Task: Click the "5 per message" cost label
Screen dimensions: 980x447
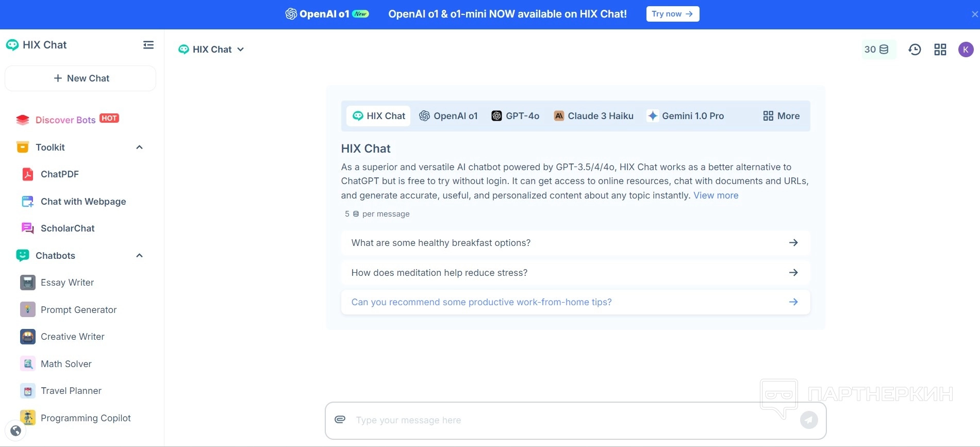Action: tap(377, 214)
